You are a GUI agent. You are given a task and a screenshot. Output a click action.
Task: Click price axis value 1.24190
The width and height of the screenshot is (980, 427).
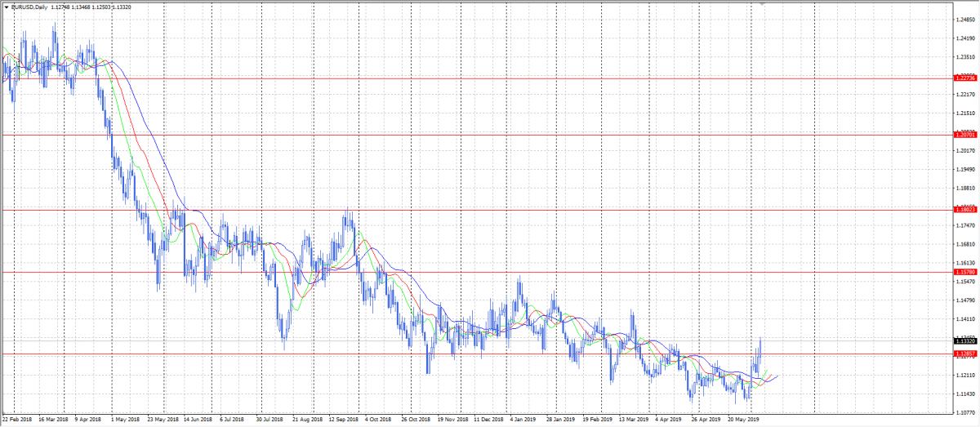pos(967,39)
